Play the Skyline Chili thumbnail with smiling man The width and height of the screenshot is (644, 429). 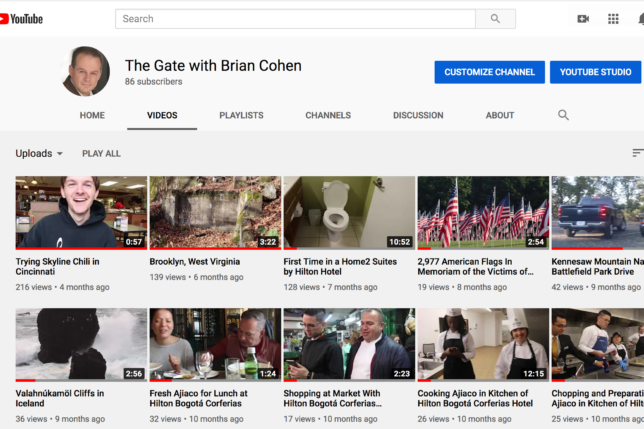tap(81, 213)
